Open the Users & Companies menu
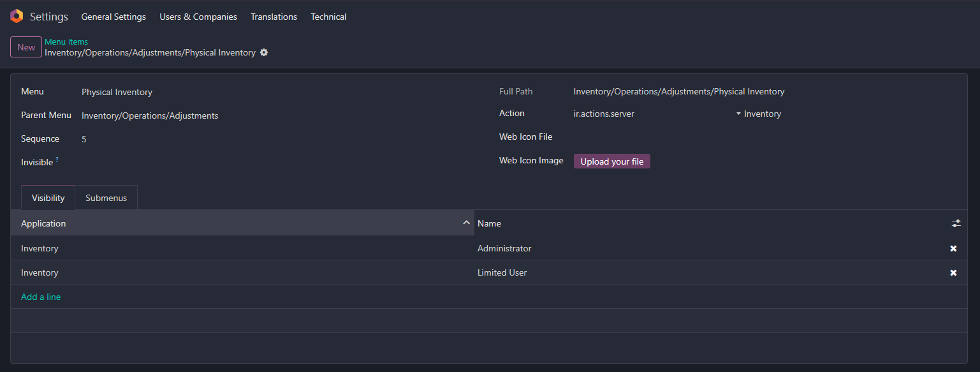The height and width of the screenshot is (372, 980). pos(198,17)
